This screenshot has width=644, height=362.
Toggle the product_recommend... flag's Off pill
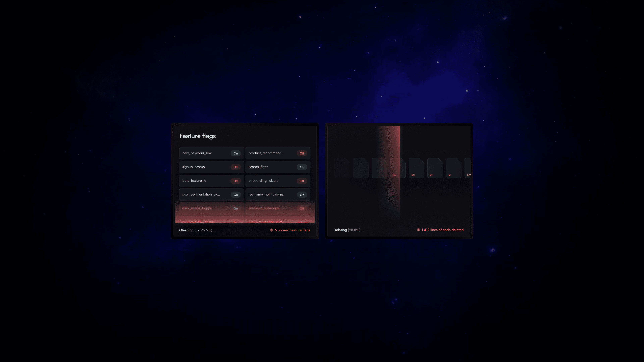[x=302, y=153]
